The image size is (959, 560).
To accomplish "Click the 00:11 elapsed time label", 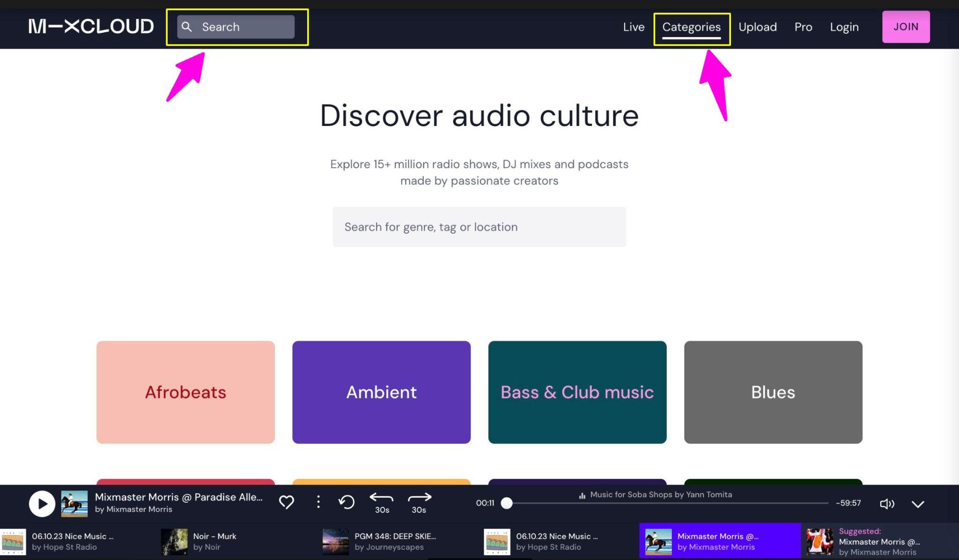I will pos(485,503).
